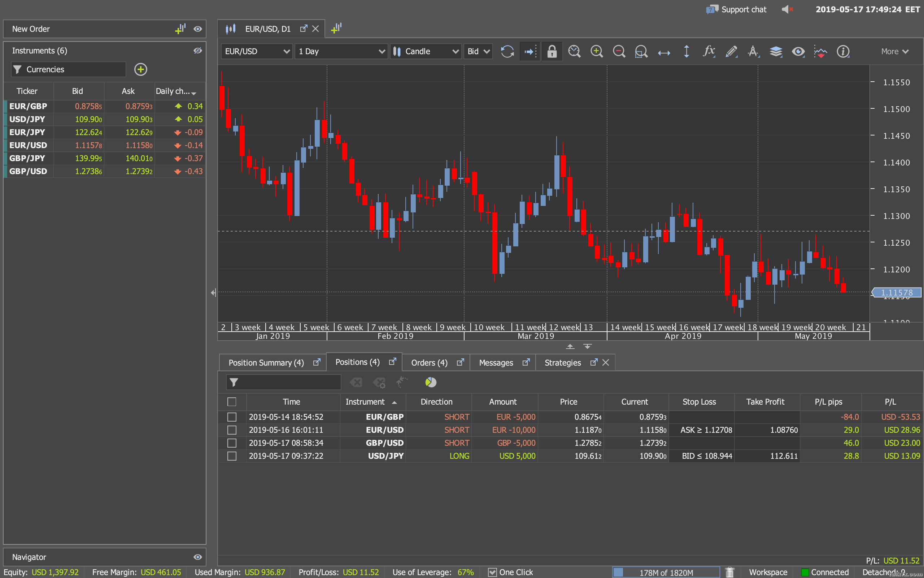Open the fx indicators menu

pos(709,51)
